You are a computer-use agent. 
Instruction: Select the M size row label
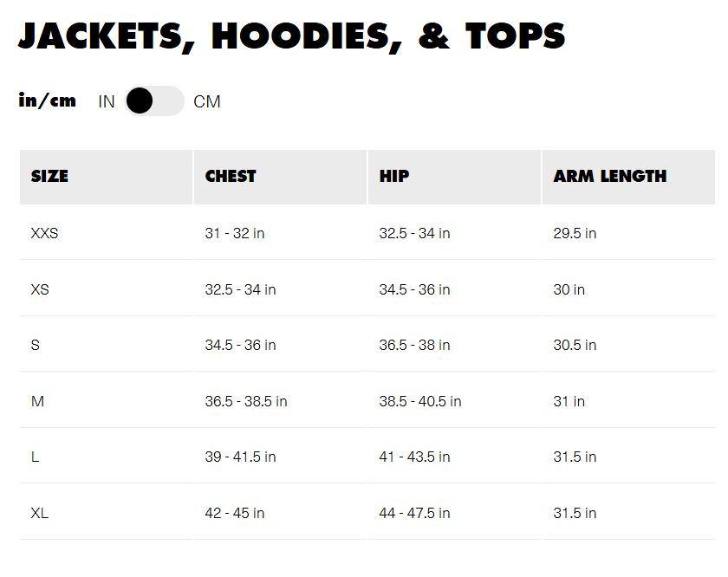pos(37,401)
